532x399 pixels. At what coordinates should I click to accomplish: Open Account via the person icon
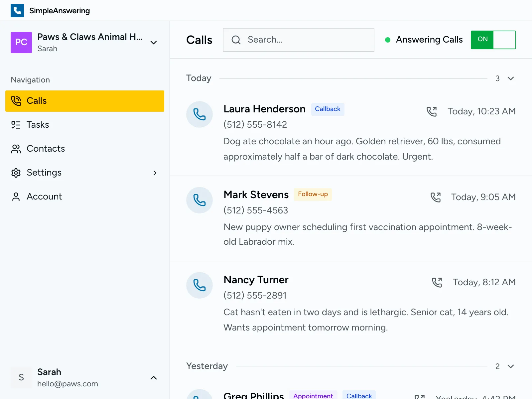point(16,197)
